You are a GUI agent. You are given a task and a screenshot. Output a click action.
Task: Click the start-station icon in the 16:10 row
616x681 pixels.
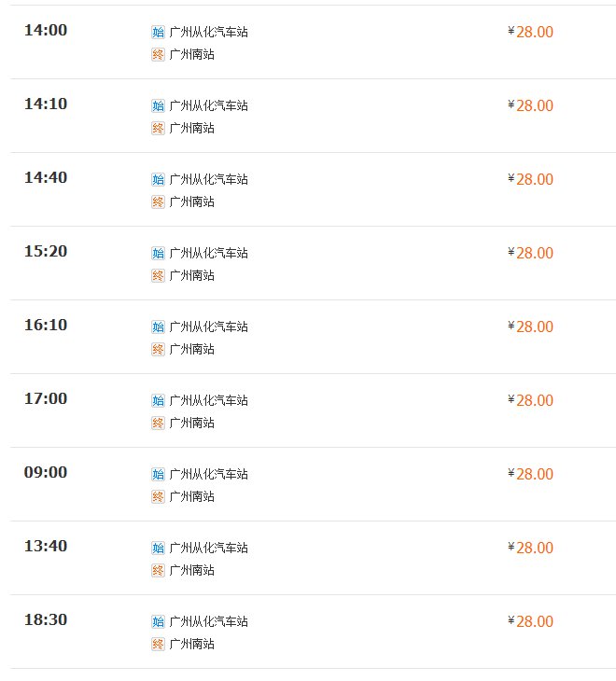(158, 327)
